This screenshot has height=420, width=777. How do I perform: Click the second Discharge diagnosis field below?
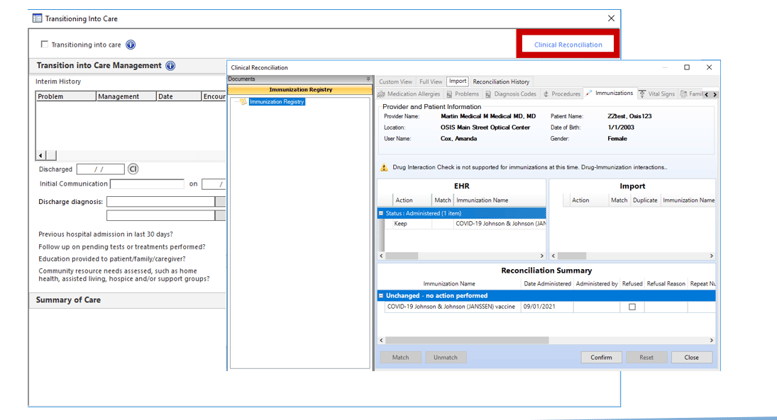[161, 215]
